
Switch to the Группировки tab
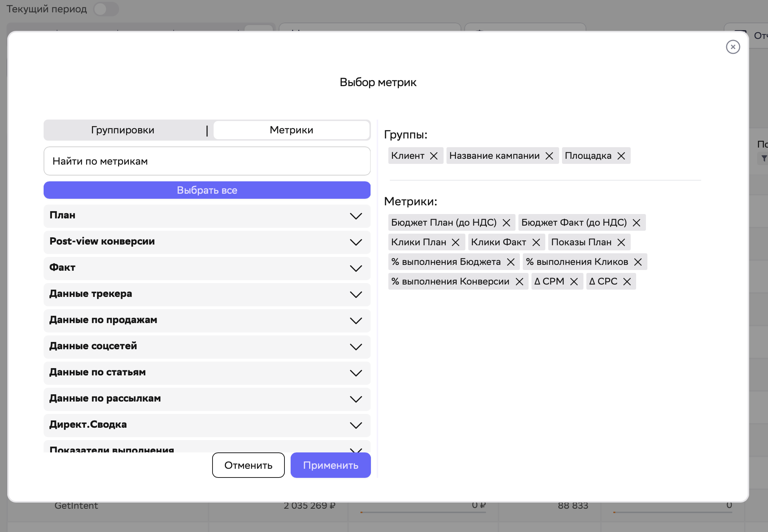122,130
